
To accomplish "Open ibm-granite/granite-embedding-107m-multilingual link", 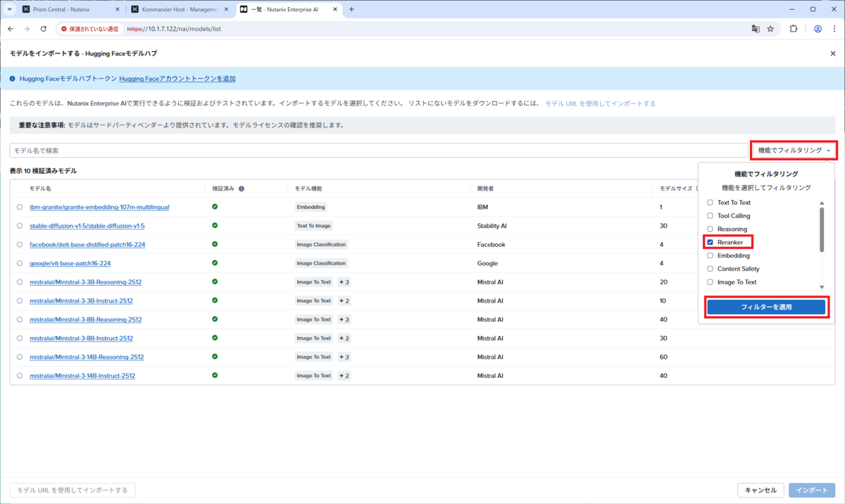I will point(99,207).
